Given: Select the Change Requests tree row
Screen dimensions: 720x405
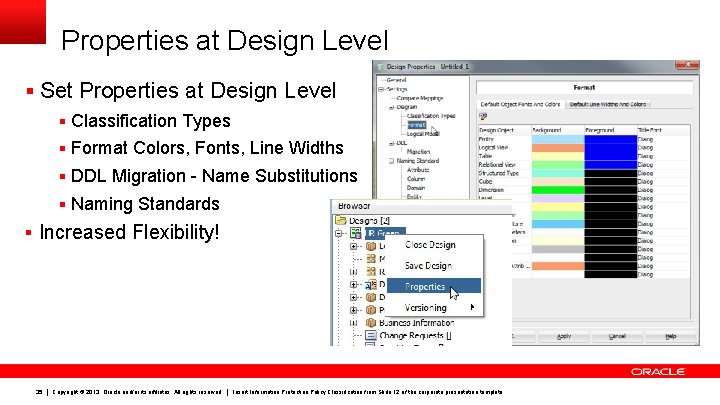Looking at the screenshot, I should 410,335.
